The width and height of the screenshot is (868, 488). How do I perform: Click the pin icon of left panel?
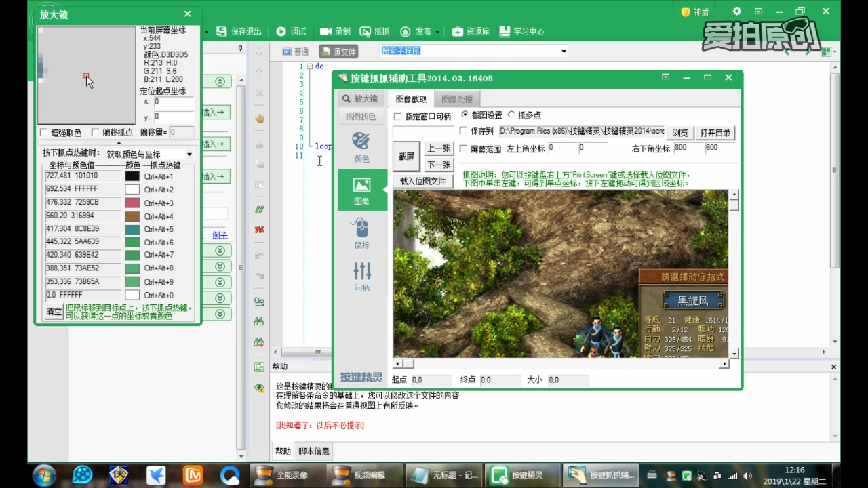(x=240, y=48)
